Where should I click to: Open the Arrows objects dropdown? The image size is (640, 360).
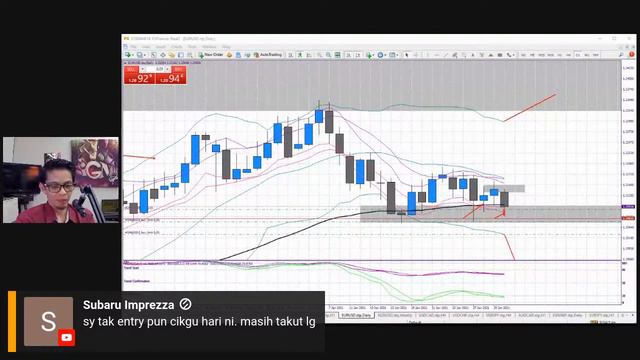(510, 55)
